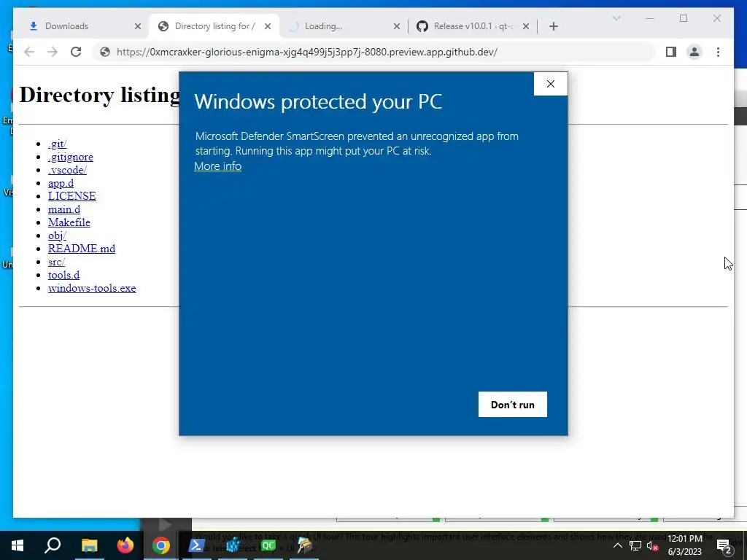This screenshot has height=560, width=747.
Task: Open the Chrome profile menu
Action: click(x=694, y=52)
